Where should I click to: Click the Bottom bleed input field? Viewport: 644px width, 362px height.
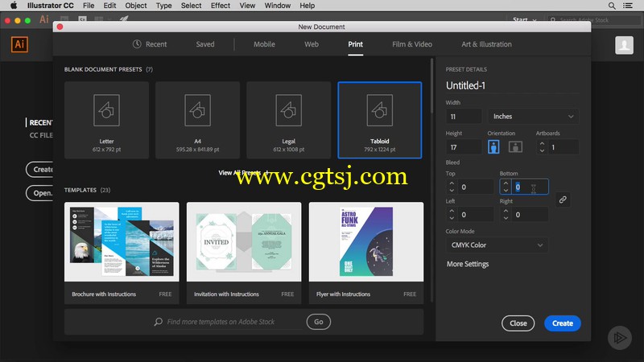point(530,187)
